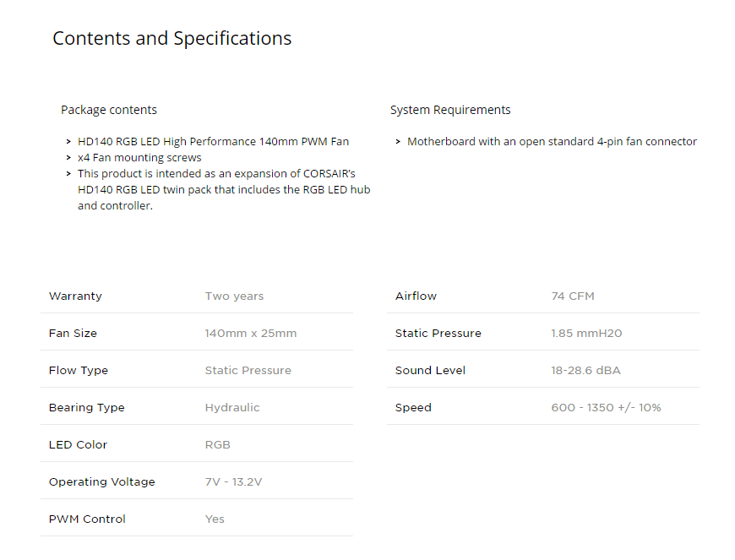This screenshot has width=735, height=560.
Task: Click the Contents and Specifications heading
Action: coord(172,38)
